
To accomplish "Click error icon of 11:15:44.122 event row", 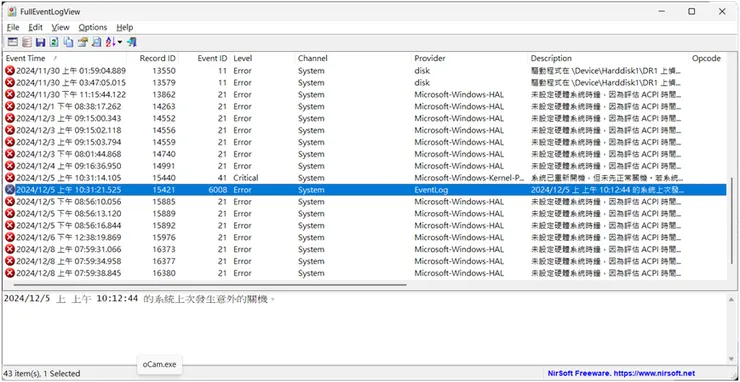I will [10, 94].
